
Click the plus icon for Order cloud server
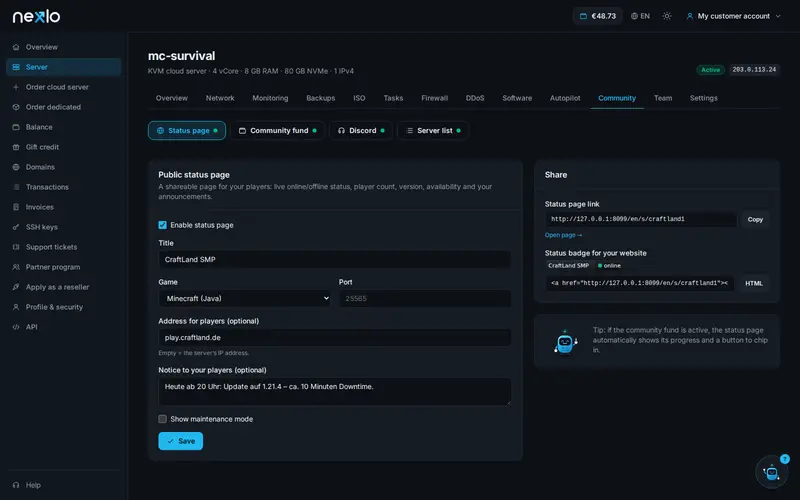coord(16,87)
